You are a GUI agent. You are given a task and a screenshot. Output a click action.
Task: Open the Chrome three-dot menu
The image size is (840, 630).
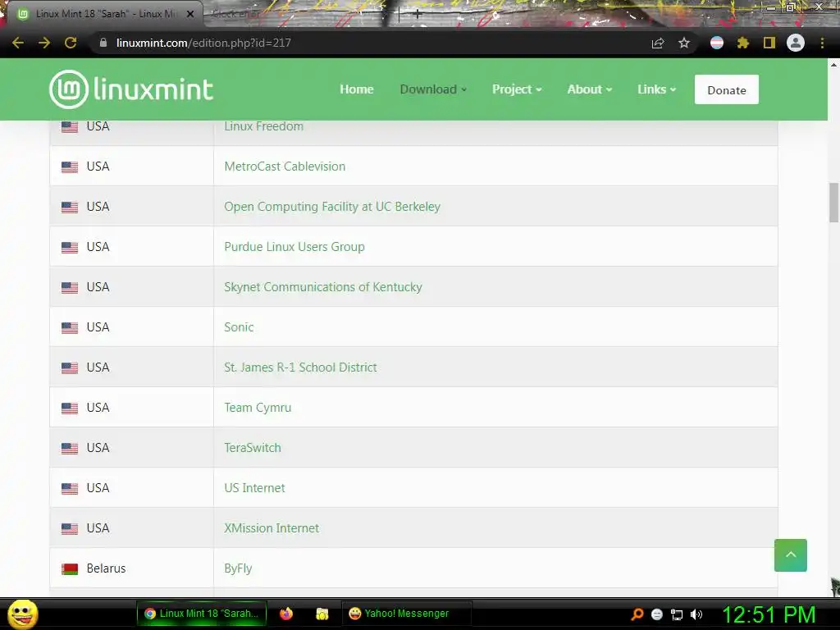click(822, 43)
